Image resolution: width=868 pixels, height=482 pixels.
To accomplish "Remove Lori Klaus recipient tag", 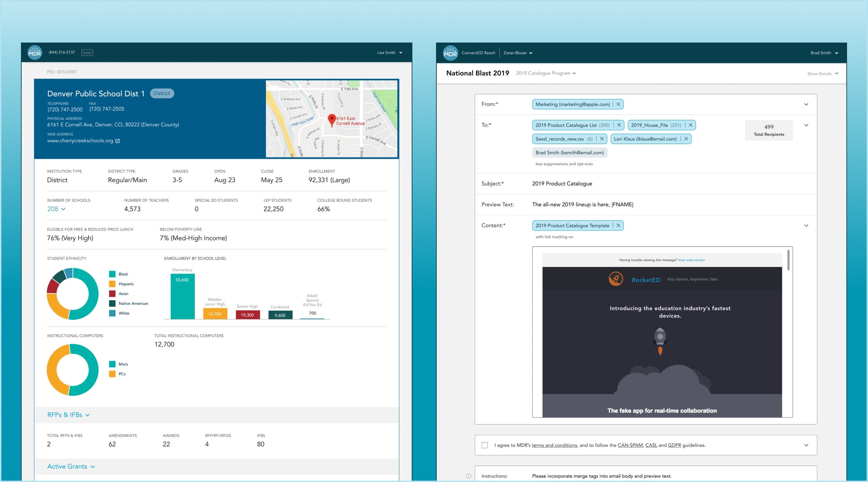I will click(x=686, y=139).
